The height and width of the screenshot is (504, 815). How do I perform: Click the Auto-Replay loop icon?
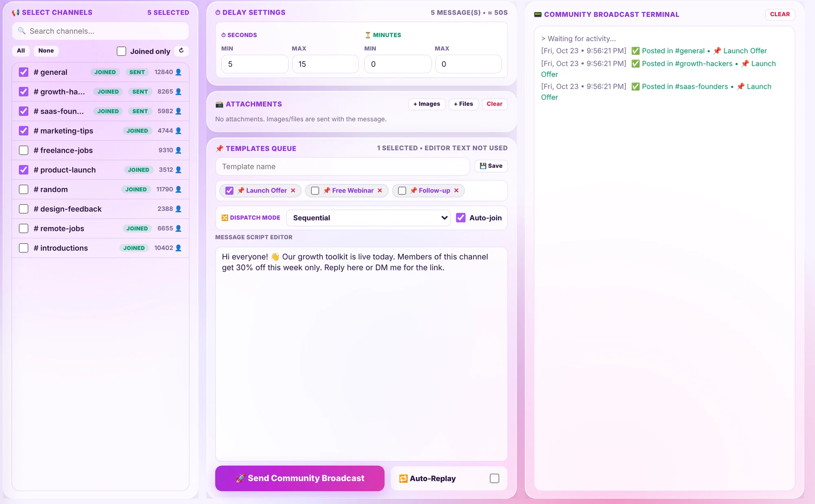pyautogui.click(x=403, y=479)
